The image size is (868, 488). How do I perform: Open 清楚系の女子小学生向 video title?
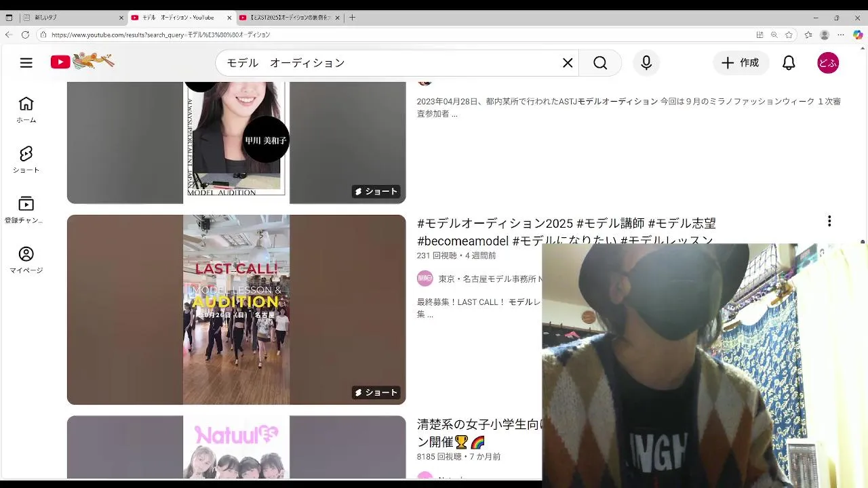[x=479, y=433]
